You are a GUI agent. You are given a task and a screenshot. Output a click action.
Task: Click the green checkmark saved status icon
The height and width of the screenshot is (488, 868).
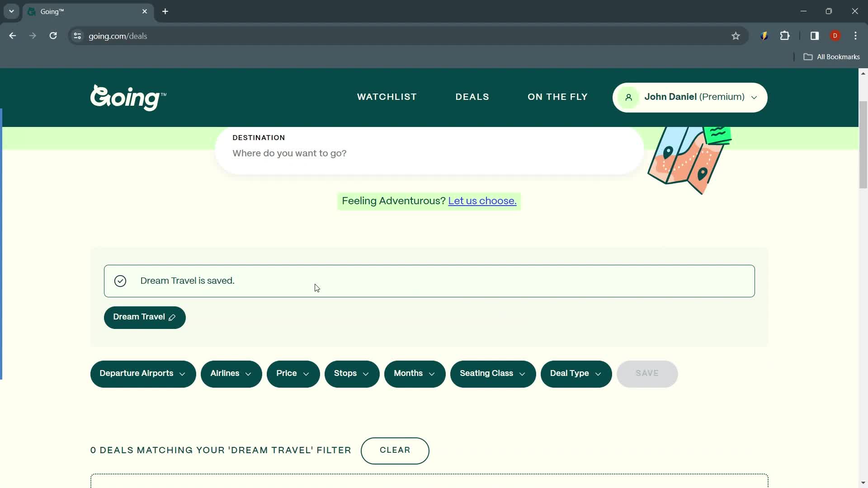point(120,281)
